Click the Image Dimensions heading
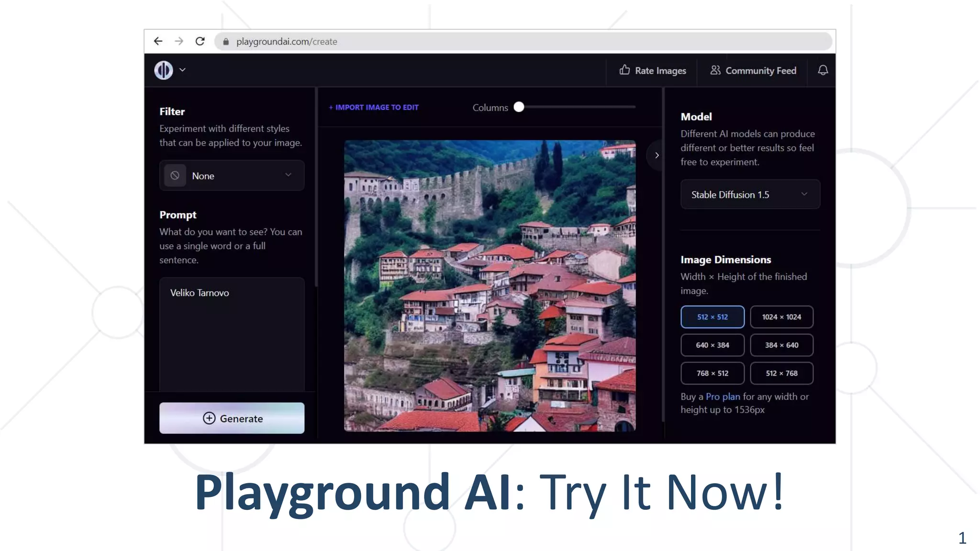This screenshot has width=980, height=551. [726, 260]
